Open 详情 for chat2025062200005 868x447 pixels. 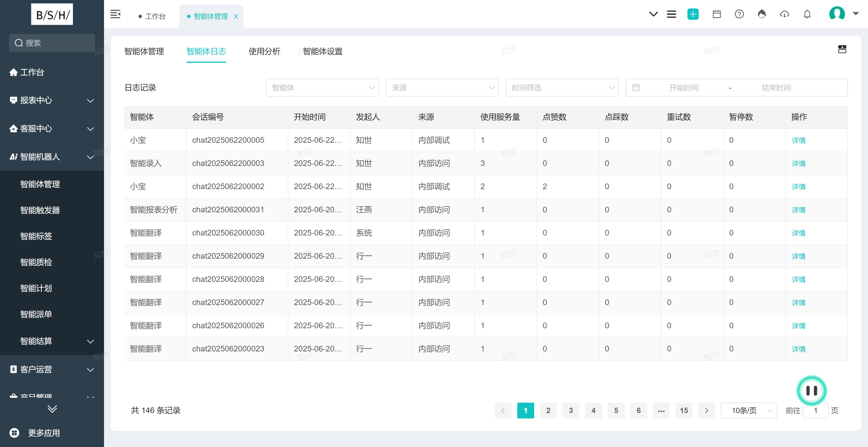coord(798,140)
